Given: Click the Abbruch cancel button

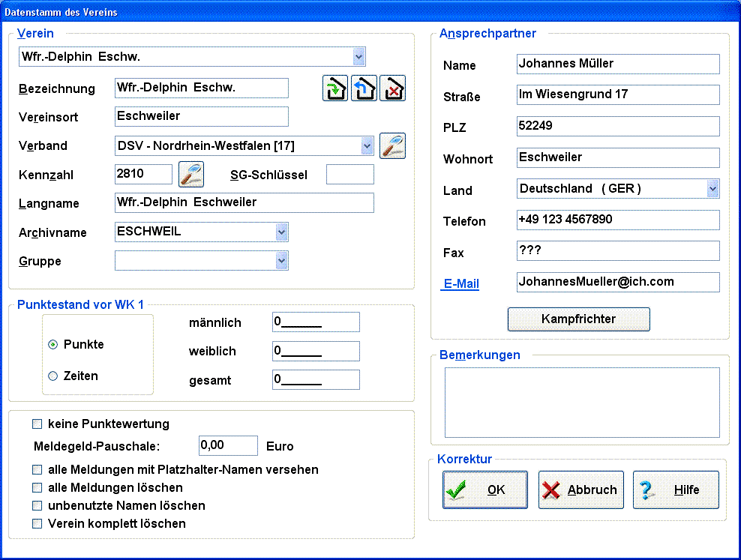Looking at the screenshot, I should click(x=581, y=490).
